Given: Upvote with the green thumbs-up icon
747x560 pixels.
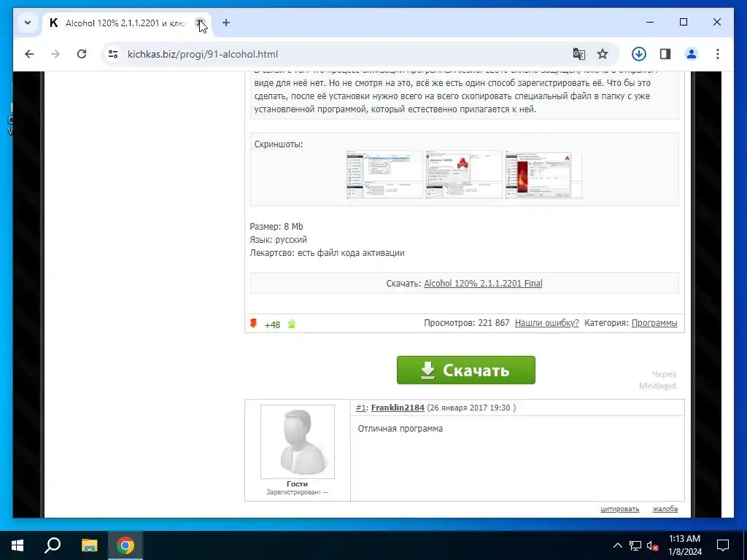Looking at the screenshot, I should 292,324.
